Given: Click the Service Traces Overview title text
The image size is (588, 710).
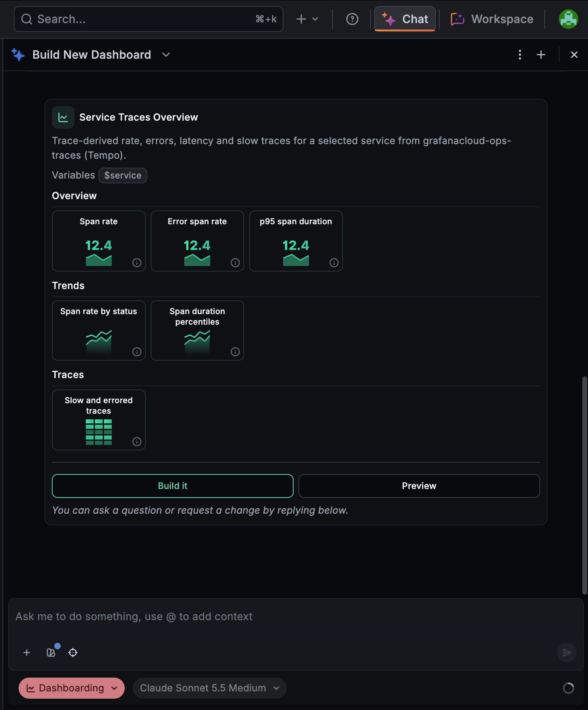Looking at the screenshot, I should point(138,117).
